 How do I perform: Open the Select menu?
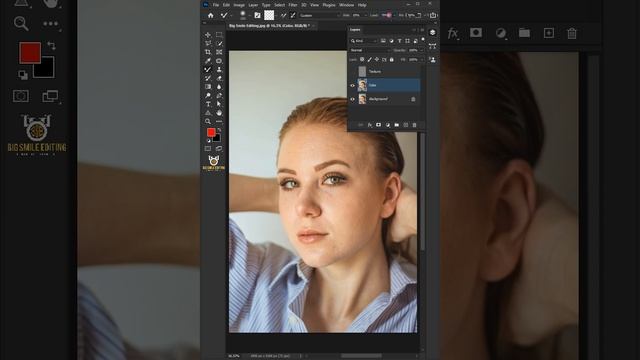pos(280,5)
